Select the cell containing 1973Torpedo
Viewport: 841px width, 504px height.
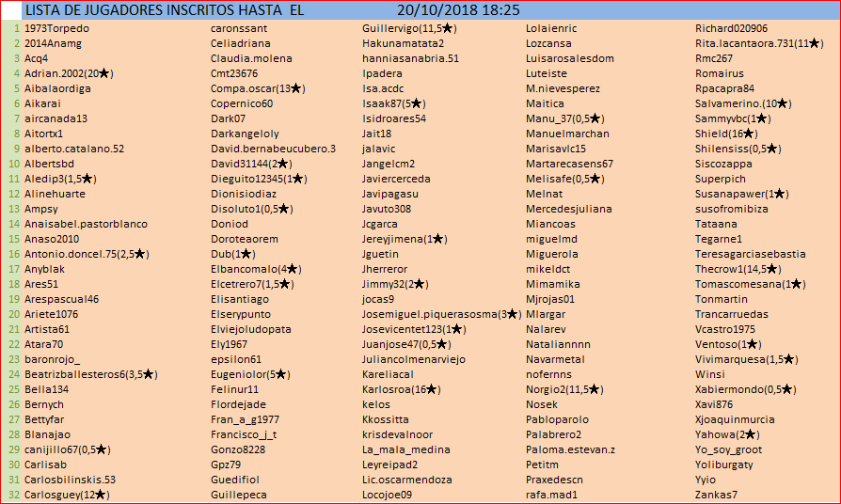click(x=56, y=28)
